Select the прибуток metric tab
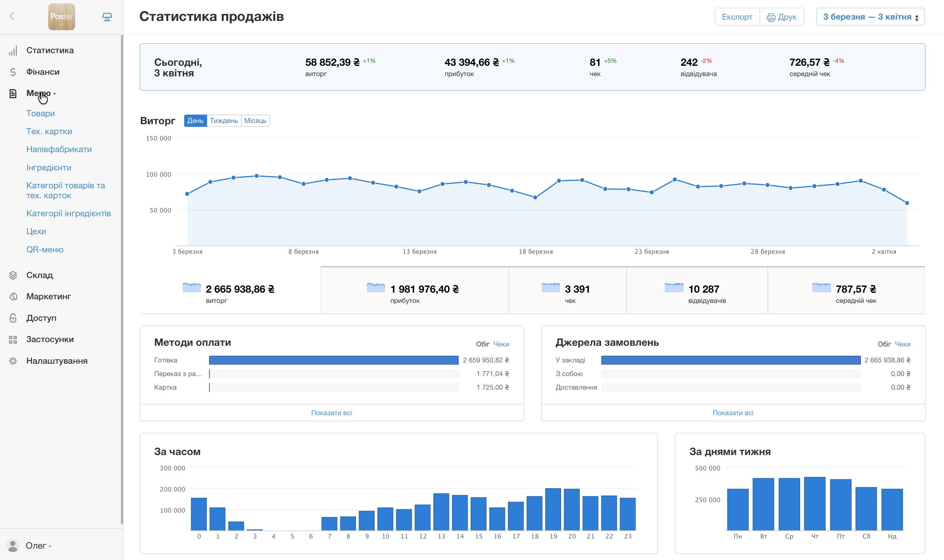The image size is (944, 560). point(414,291)
